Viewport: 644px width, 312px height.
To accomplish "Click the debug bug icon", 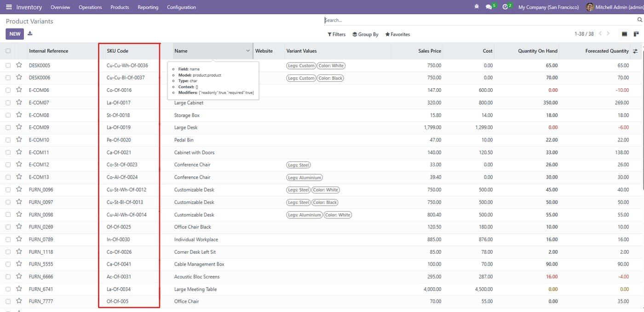I will (476, 7).
